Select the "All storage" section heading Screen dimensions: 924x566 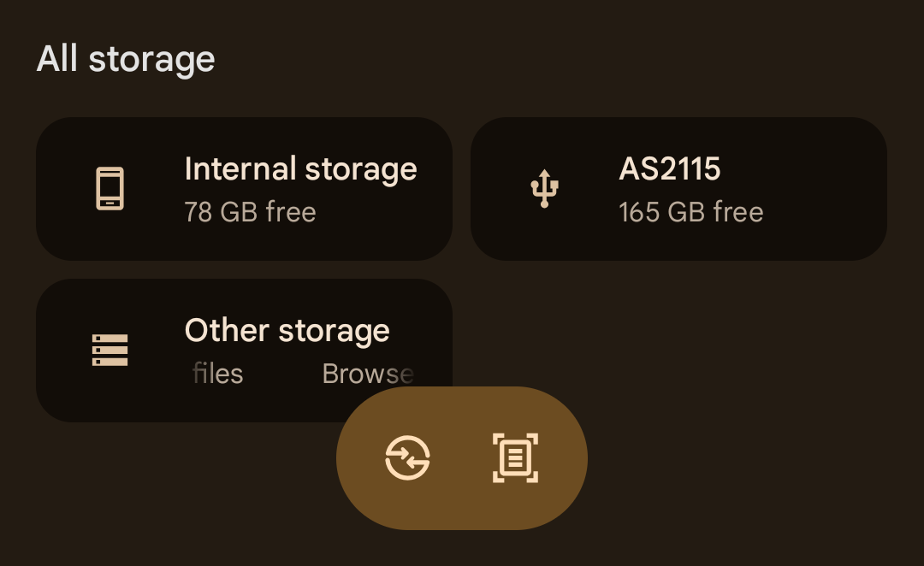(x=126, y=60)
